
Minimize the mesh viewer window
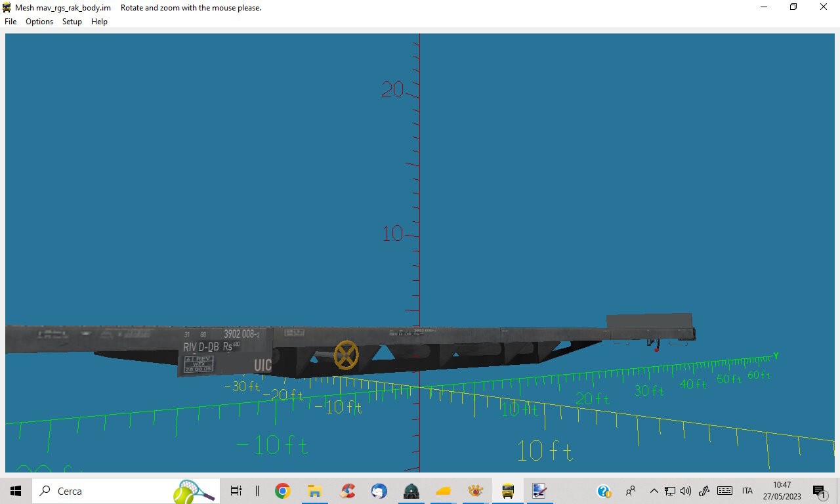pos(764,7)
